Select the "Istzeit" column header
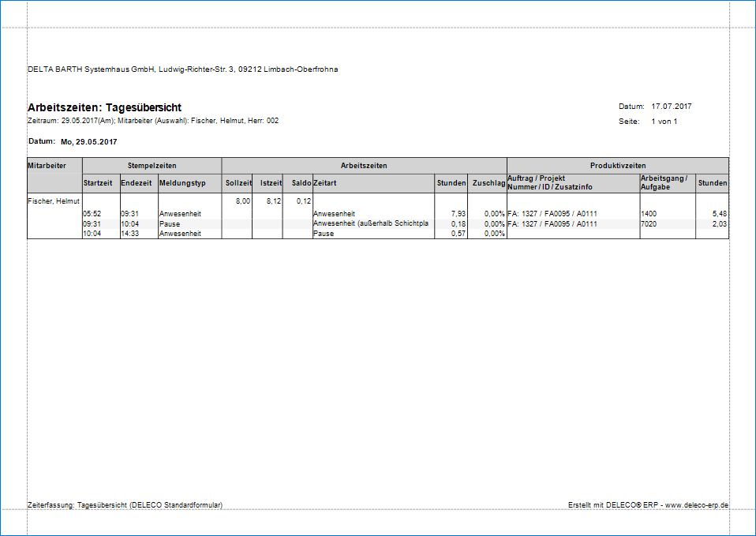 [271, 183]
